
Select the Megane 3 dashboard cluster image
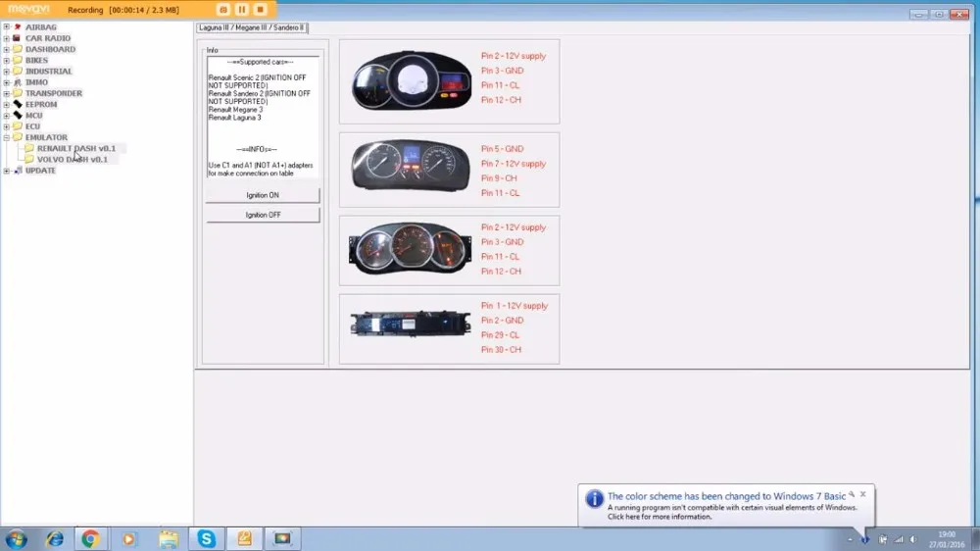411,80
